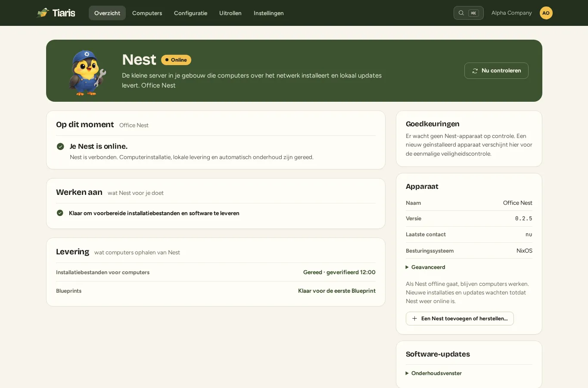This screenshot has height=388, width=588.
Task: Click the Goedkeuringen heading
Action: tap(432, 124)
